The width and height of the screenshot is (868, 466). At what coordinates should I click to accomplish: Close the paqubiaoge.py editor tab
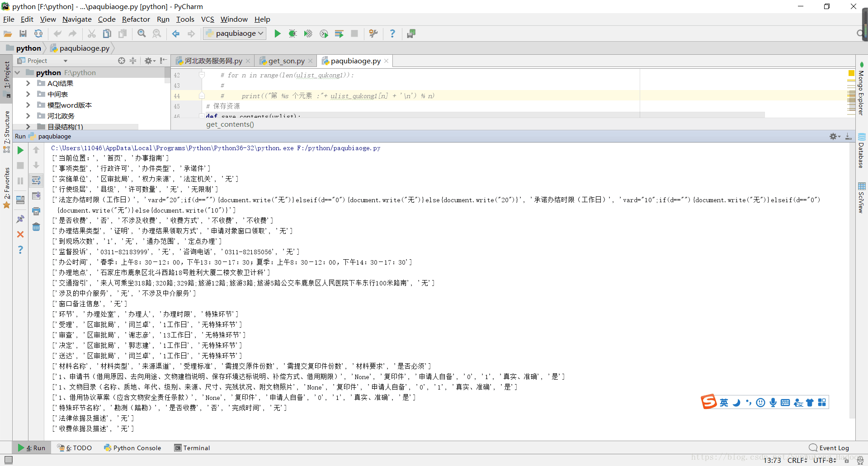click(x=387, y=61)
